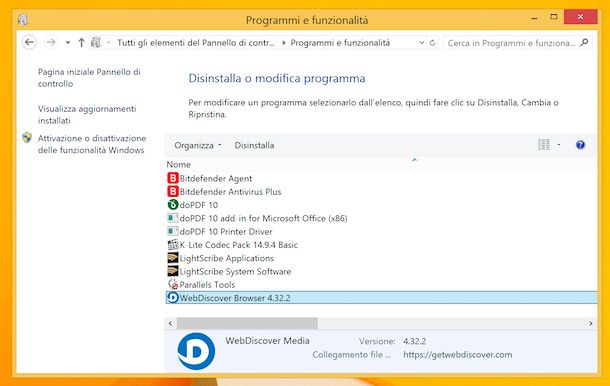Click the LightScribe Applications icon
The height and width of the screenshot is (386, 610).
click(x=173, y=258)
